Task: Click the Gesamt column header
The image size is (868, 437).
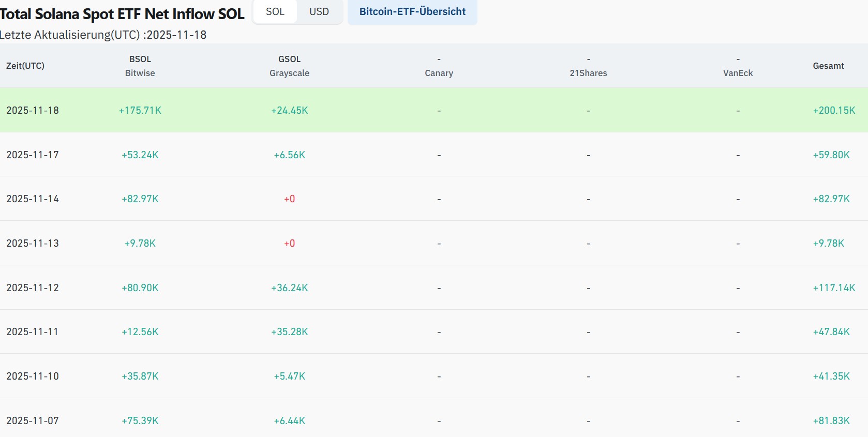Action: pyautogui.click(x=828, y=66)
